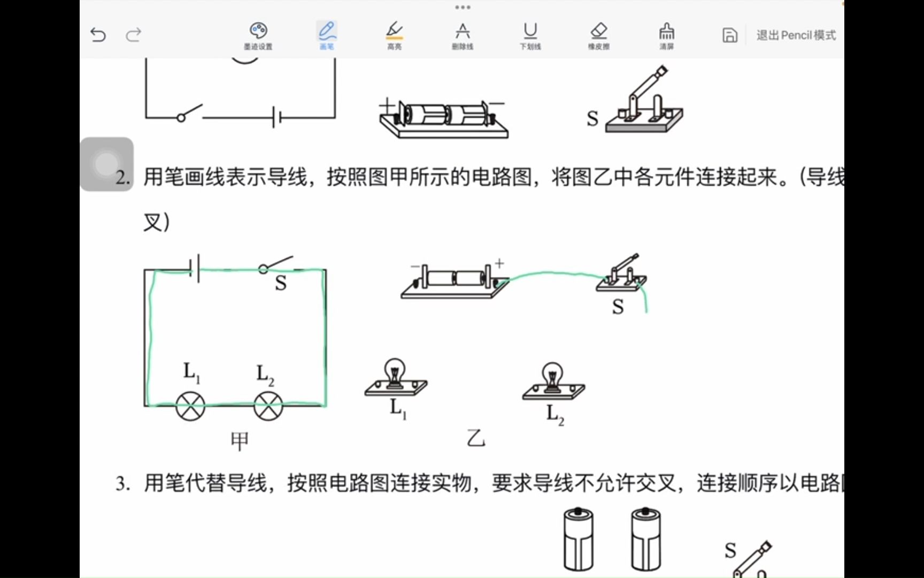
Task: Choose the strikethrough tool (删除线)
Action: [x=463, y=36]
